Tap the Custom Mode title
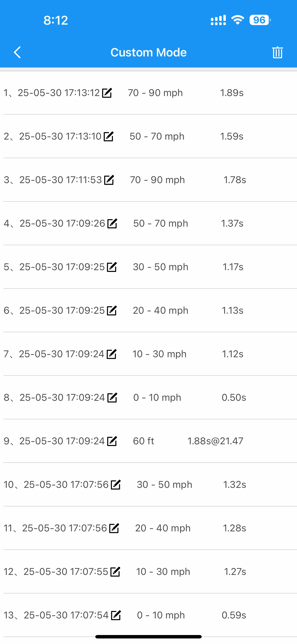Viewport: 297px width, 644px height. pos(148,53)
